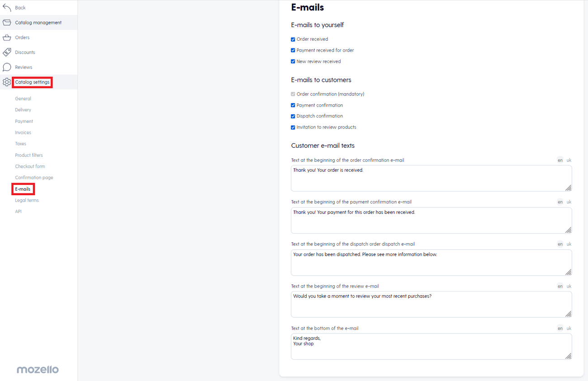Open Discounts tag icon
This screenshot has width=588, height=381.
click(7, 52)
